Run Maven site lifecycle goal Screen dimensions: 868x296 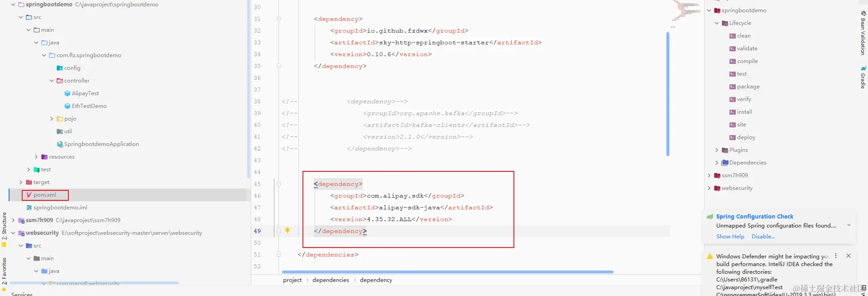(x=741, y=125)
